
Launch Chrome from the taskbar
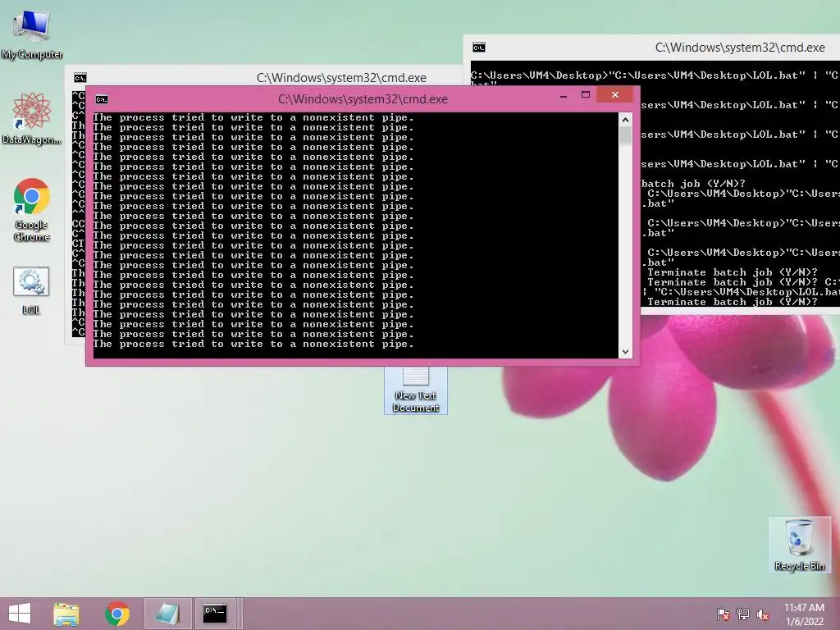pos(117,614)
